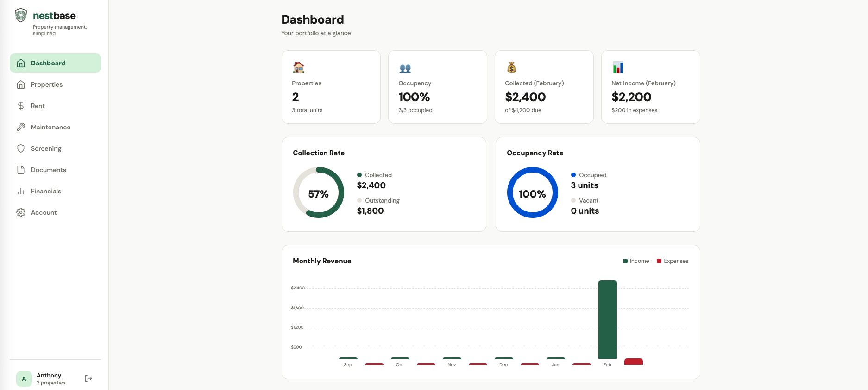Toggle the Expenses legend in Monthly Revenue
The height and width of the screenshot is (390, 868).
coord(673,261)
